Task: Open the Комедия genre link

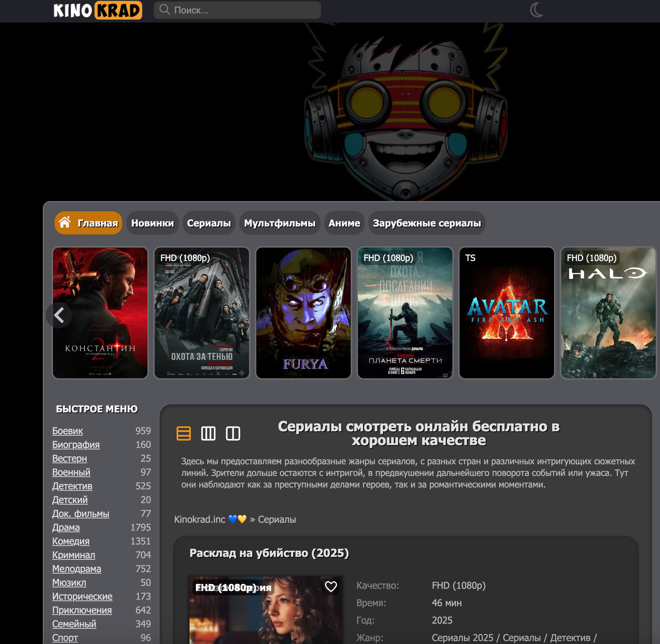Action: 71,541
